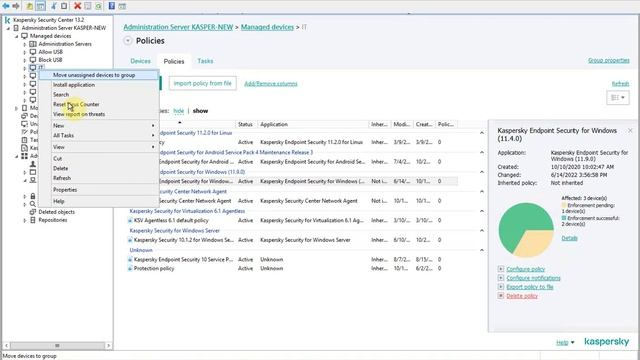Screen dimensions: 640x360
Task: Expand the Block USB tree node
Action: tap(25, 60)
